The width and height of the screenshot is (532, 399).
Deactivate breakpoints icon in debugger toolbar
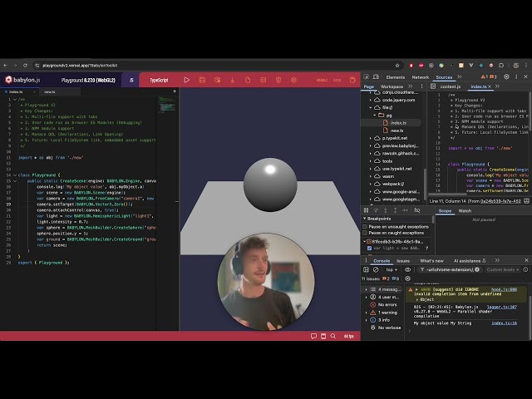tap(417, 210)
